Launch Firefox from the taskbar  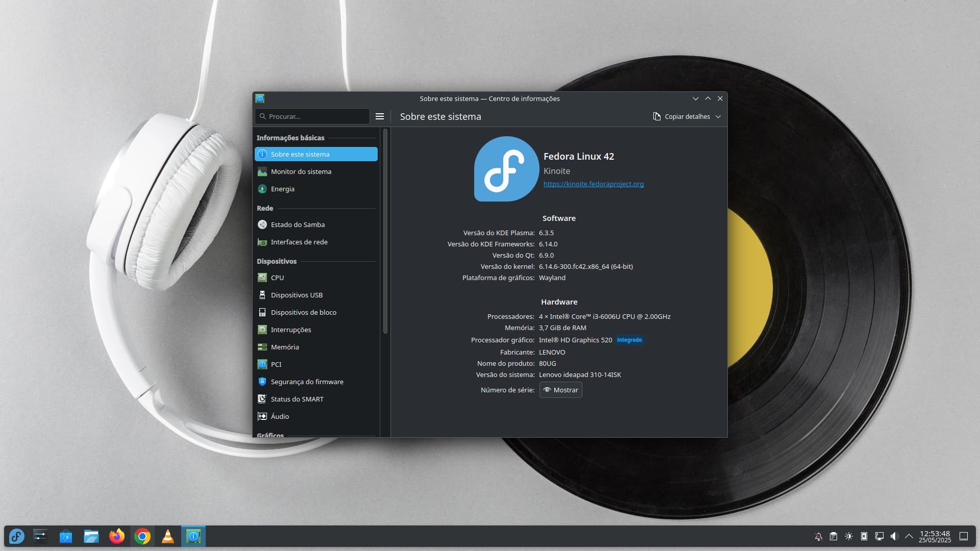point(117,536)
